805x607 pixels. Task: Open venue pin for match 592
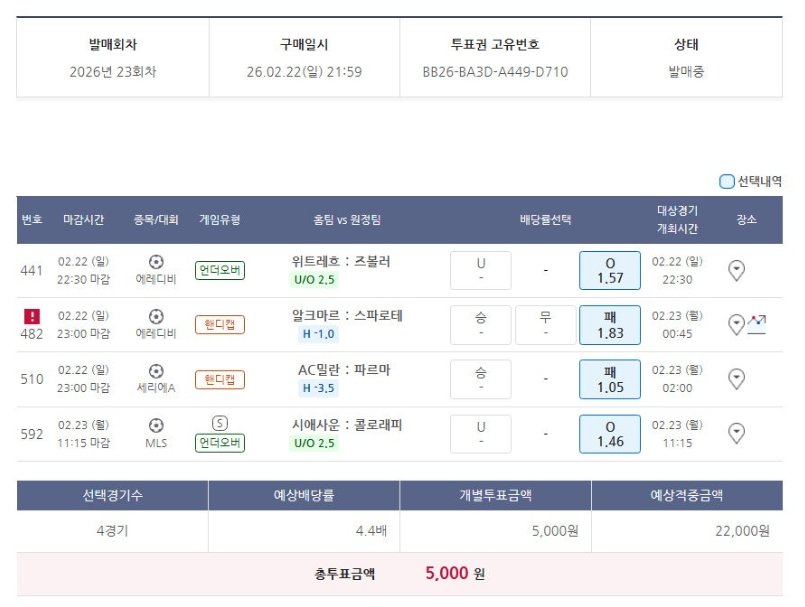(737, 433)
